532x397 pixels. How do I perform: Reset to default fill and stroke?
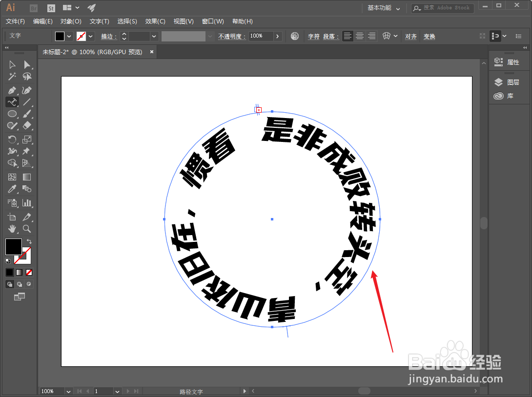(8, 261)
